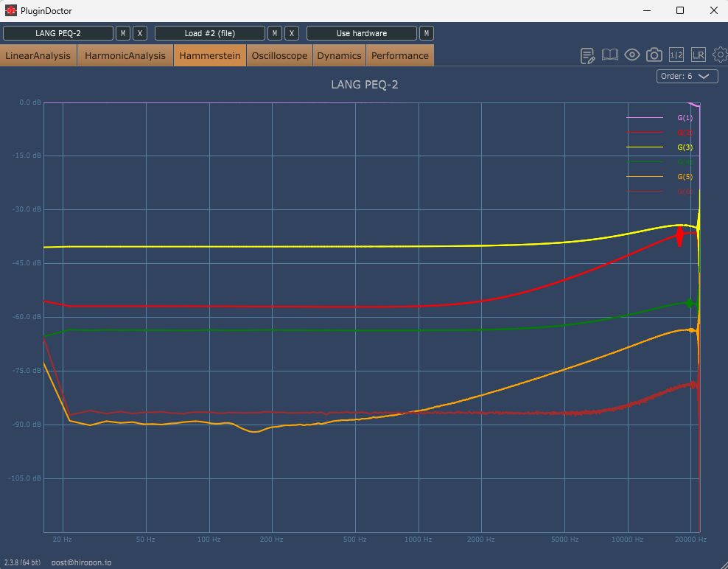This screenshot has width=728, height=569.
Task: Click the Load #2 (file) button
Action: click(x=210, y=33)
